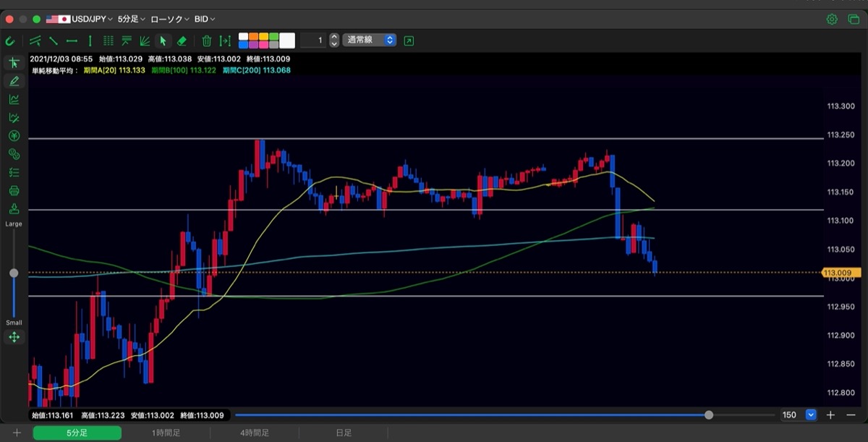The width and height of the screenshot is (868, 442).
Task: Click the four-way move arrows icon
Action: pyautogui.click(x=14, y=337)
